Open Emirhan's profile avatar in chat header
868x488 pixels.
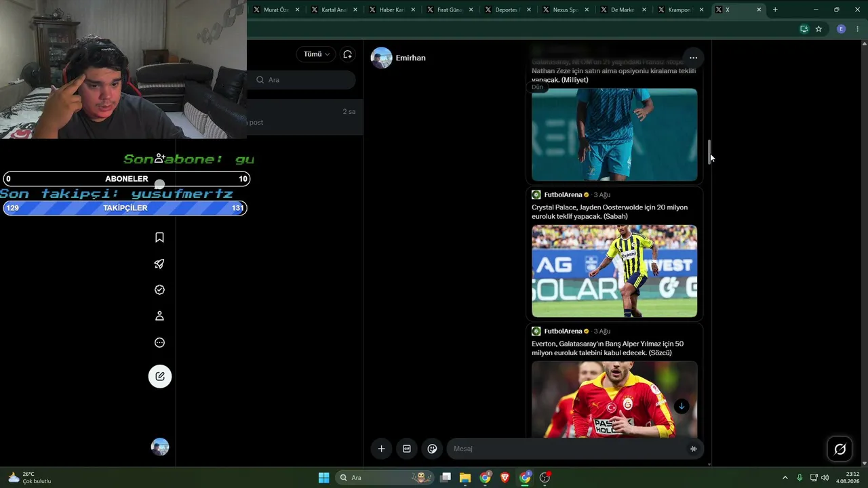tap(381, 58)
